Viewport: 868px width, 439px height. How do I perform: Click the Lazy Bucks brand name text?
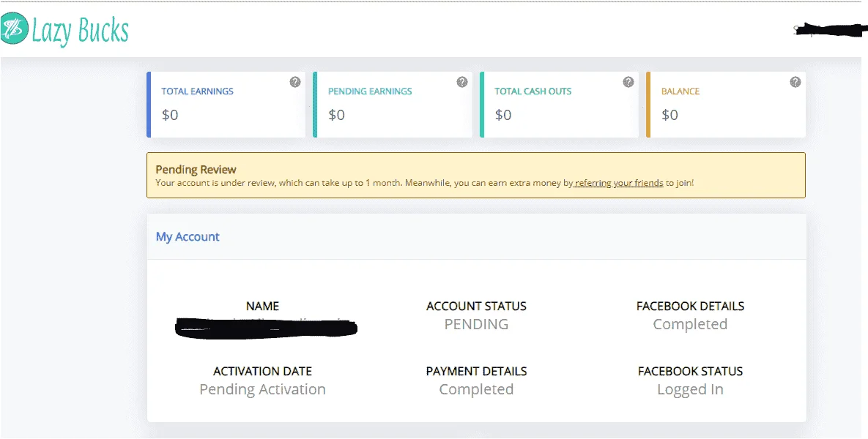(81, 31)
